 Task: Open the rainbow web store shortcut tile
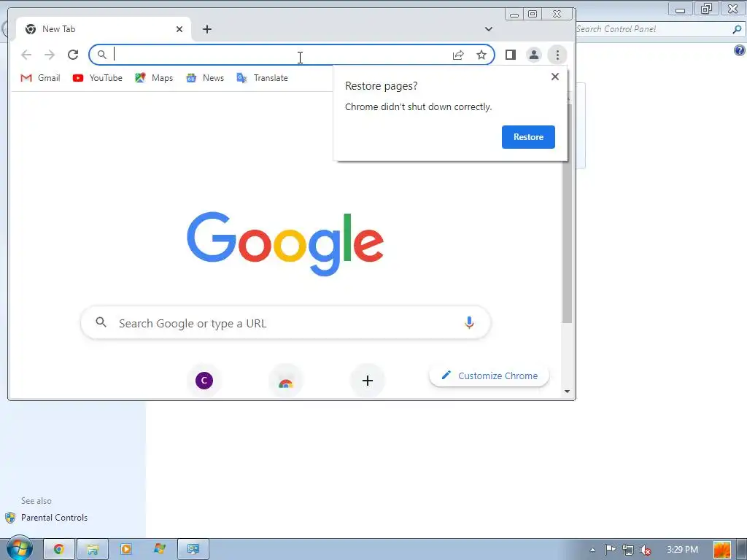click(x=286, y=381)
